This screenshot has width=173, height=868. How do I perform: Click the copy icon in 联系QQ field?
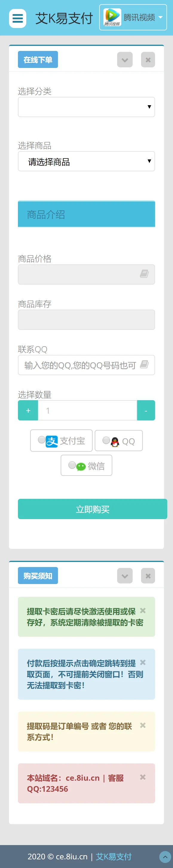pos(145,364)
